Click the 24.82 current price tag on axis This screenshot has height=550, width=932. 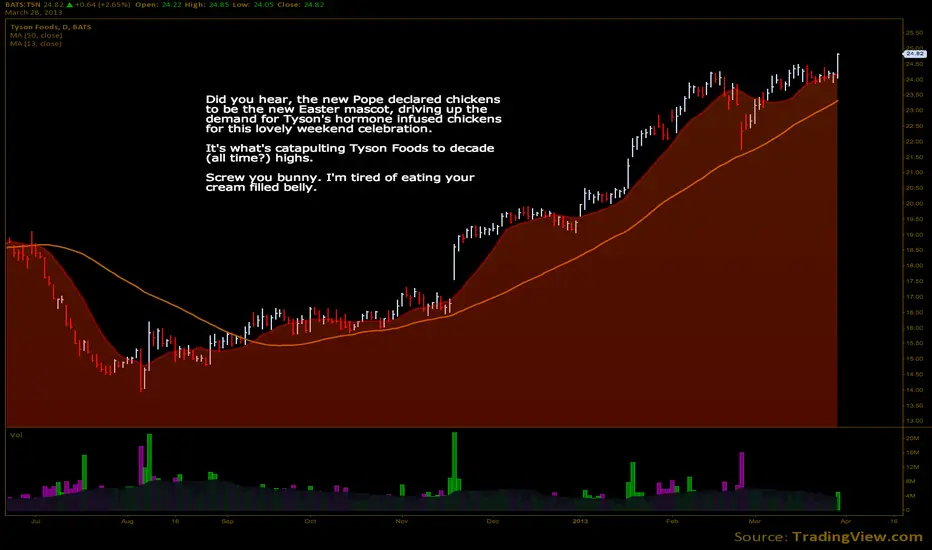click(x=915, y=54)
